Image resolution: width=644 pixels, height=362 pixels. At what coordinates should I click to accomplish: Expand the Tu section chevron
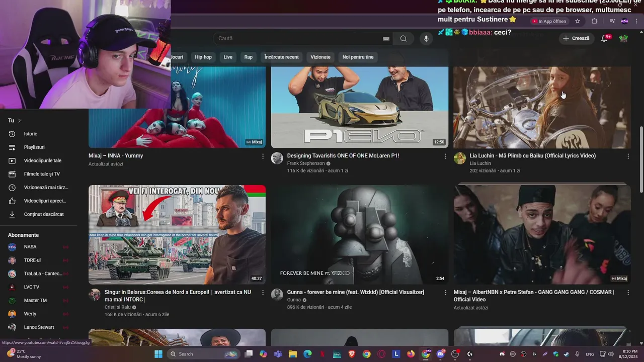coord(20,121)
